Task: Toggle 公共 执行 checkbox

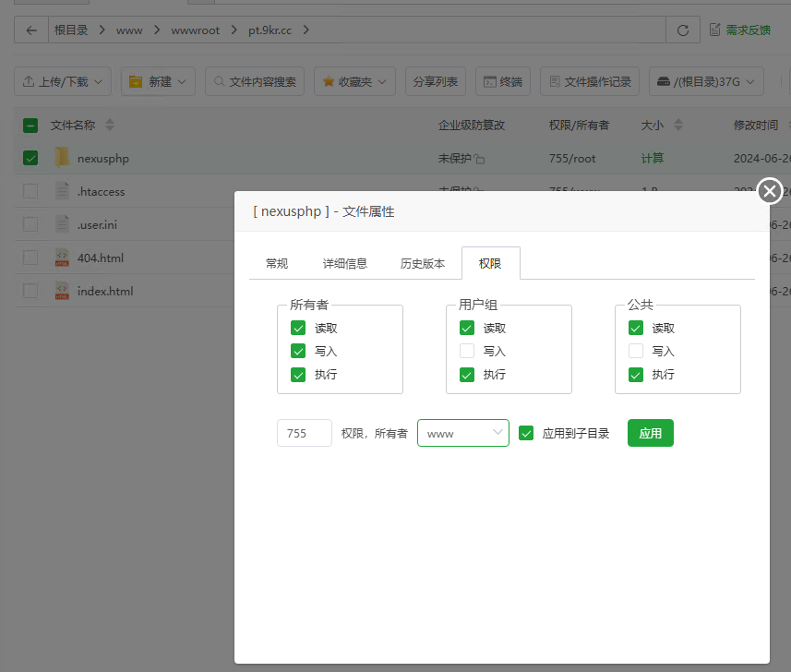Action: point(636,375)
